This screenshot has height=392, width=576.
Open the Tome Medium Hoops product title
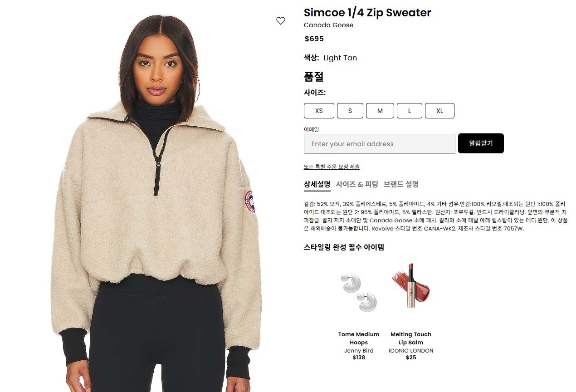[x=359, y=338]
